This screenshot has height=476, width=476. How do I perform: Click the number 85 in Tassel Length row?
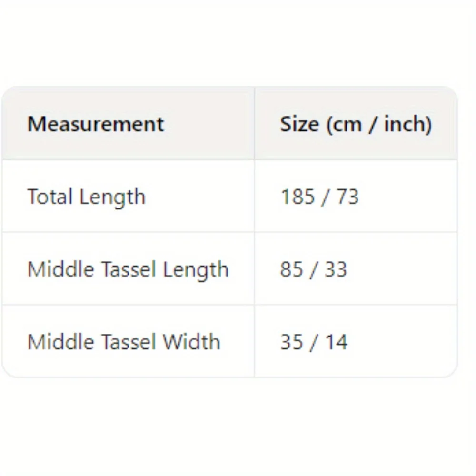click(x=291, y=269)
